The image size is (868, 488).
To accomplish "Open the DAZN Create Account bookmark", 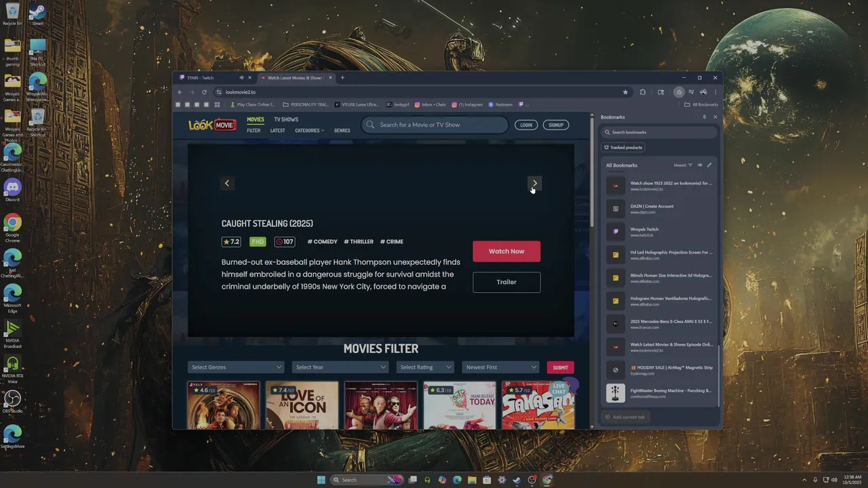I will tap(659, 209).
